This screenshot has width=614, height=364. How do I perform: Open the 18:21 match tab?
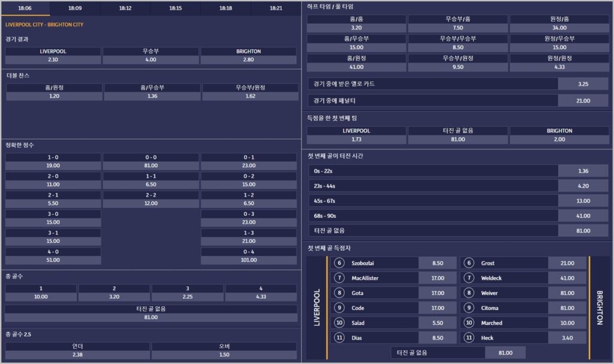(x=276, y=8)
